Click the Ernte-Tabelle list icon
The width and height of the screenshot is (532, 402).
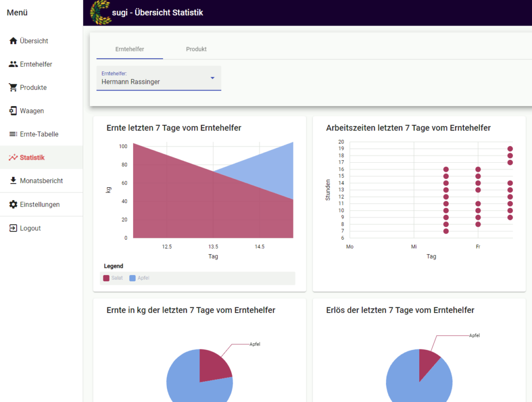14,134
